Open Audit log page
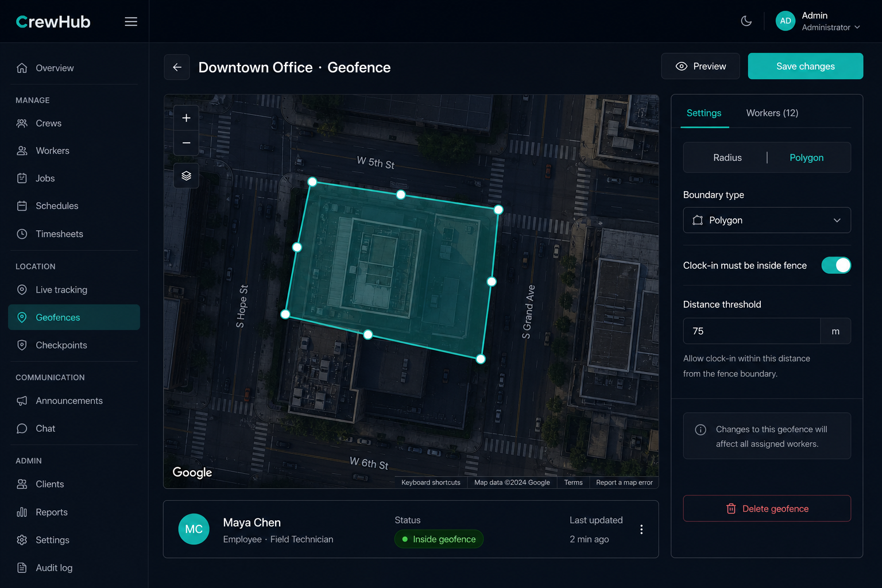This screenshot has width=882, height=588. (74, 568)
